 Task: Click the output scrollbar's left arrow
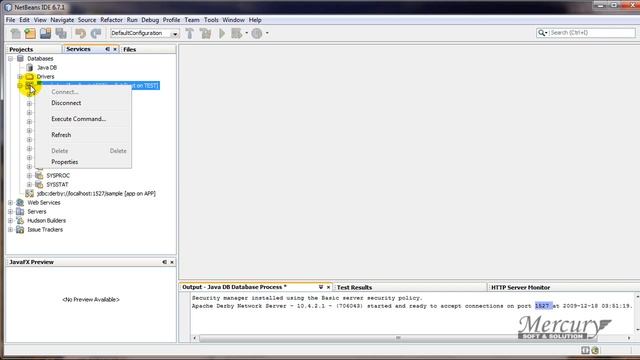[x=194, y=338]
